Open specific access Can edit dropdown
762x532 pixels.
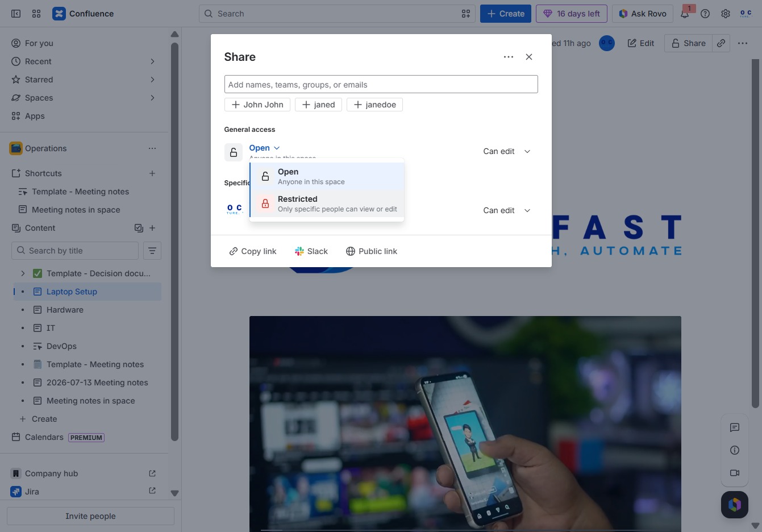click(507, 210)
